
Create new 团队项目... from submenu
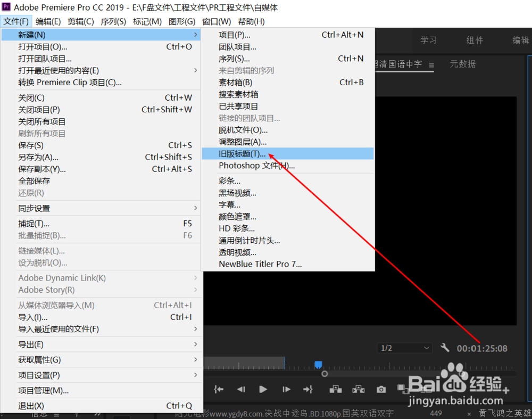tap(288, 47)
